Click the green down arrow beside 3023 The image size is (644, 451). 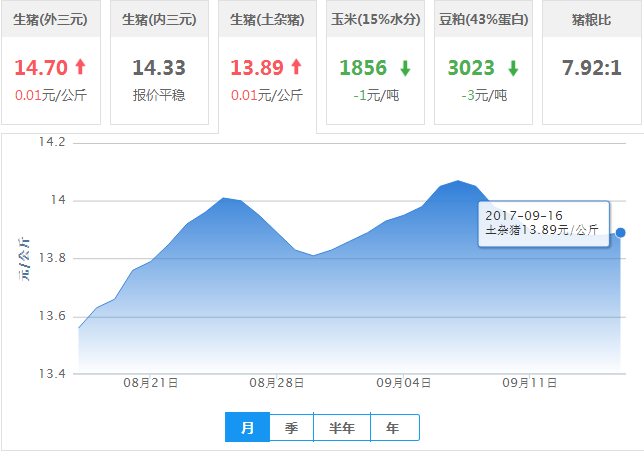[x=513, y=68]
